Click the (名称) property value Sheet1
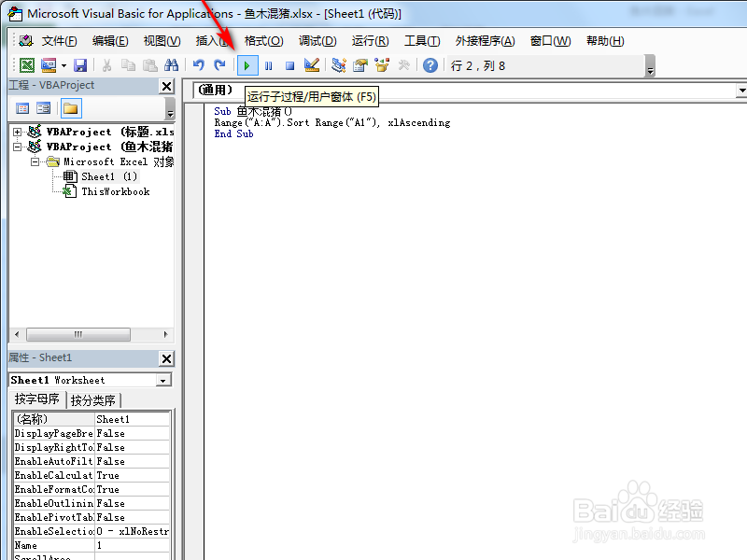The image size is (747, 560). [132, 419]
